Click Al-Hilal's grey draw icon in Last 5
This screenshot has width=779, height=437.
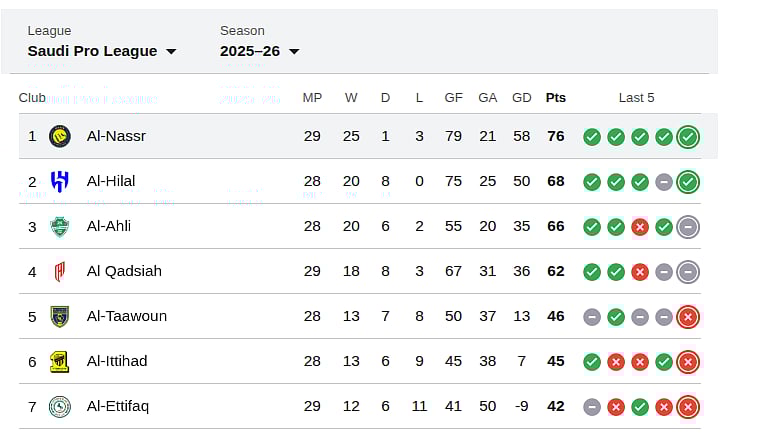pyautogui.click(x=664, y=182)
